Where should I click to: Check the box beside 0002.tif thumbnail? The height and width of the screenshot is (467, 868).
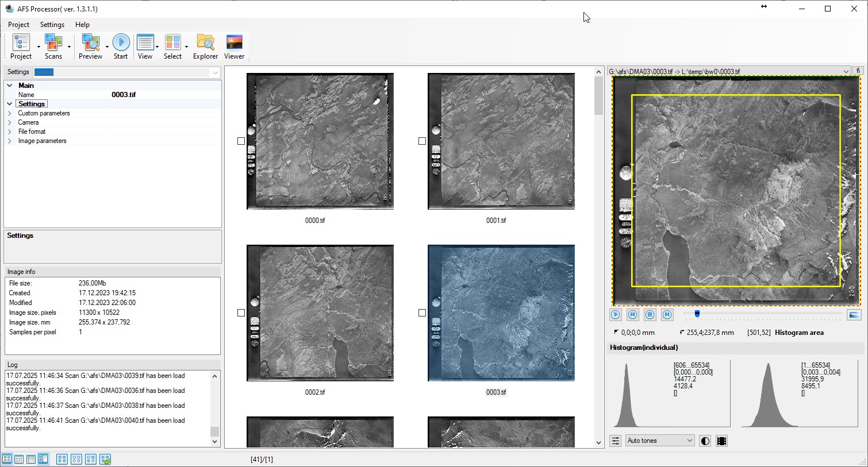pyautogui.click(x=241, y=312)
